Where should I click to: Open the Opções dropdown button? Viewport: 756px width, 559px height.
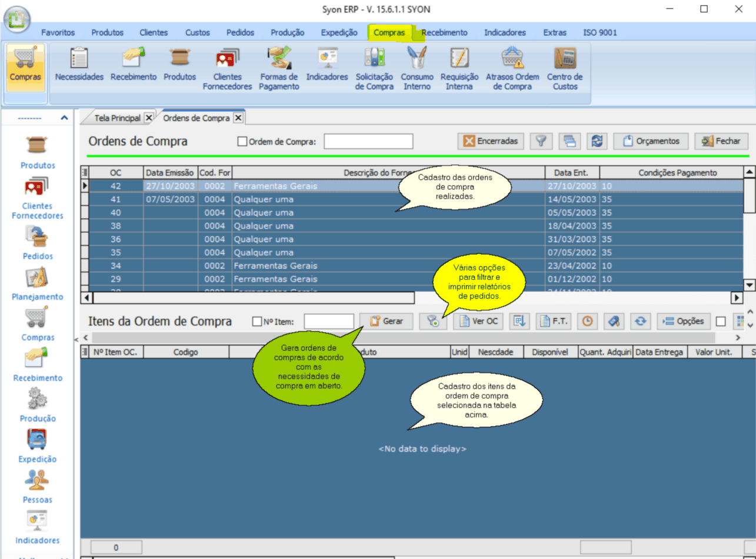click(x=684, y=322)
